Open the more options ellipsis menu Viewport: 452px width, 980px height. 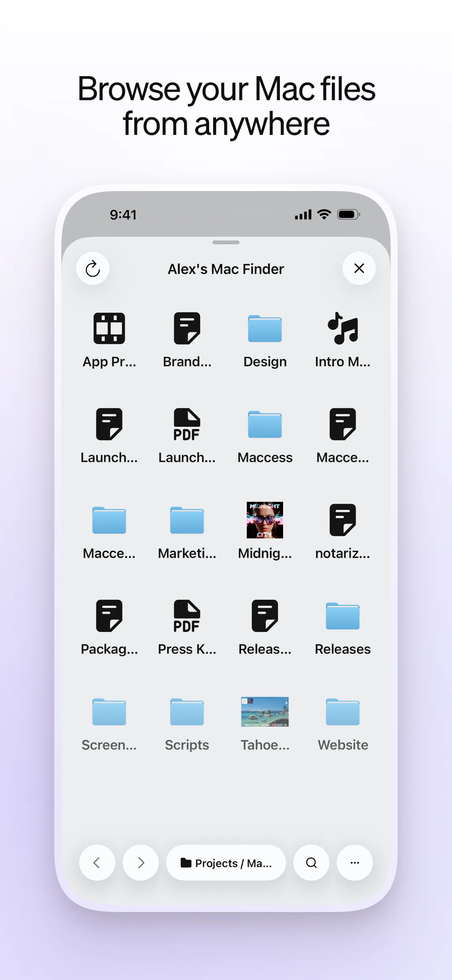pos(355,862)
